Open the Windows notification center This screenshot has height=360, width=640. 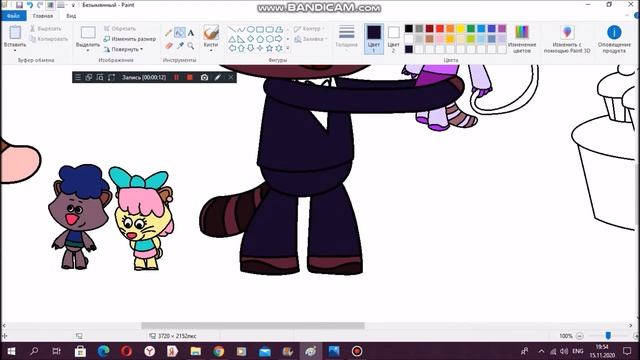pos(627,351)
